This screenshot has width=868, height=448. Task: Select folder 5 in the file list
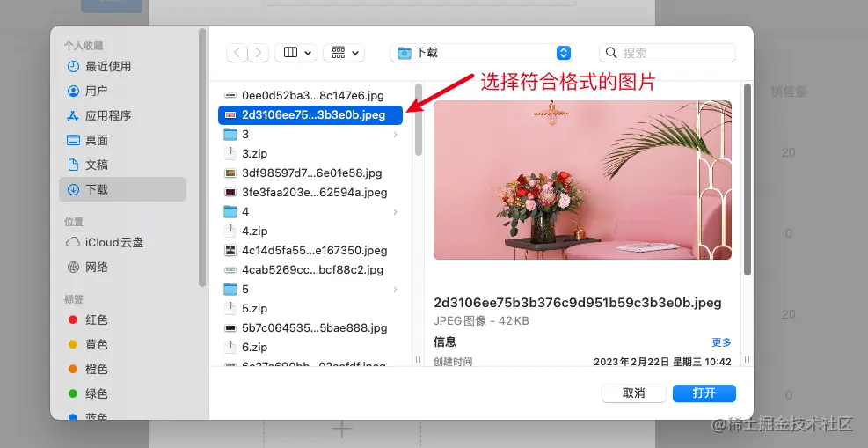[310, 289]
